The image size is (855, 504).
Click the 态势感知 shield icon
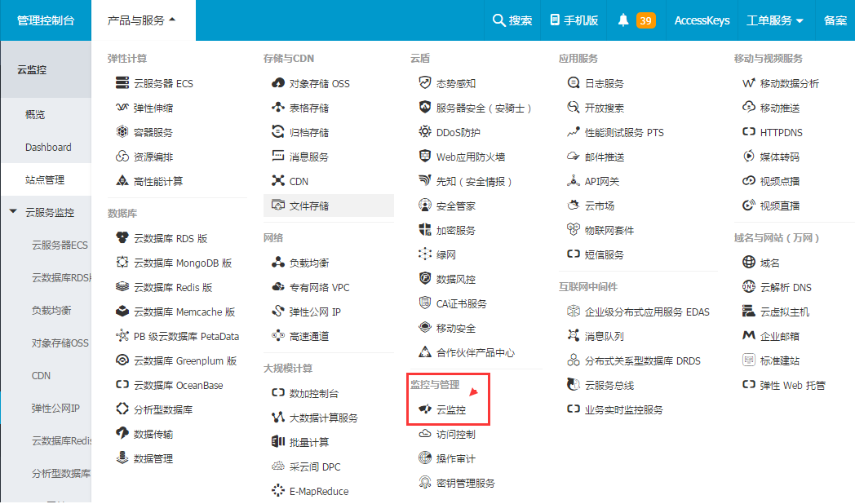tap(424, 83)
